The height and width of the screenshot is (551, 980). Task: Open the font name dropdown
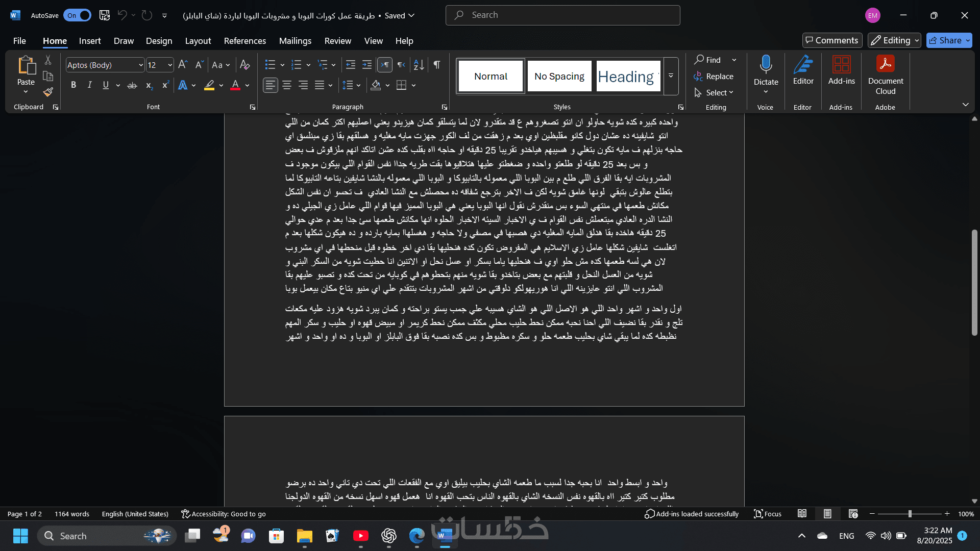coord(141,65)
